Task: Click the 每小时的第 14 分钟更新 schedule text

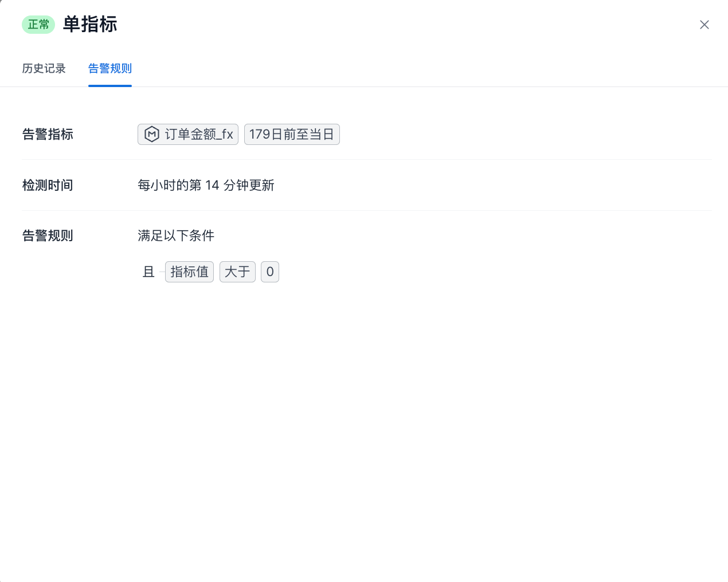Action: (206, 185)
